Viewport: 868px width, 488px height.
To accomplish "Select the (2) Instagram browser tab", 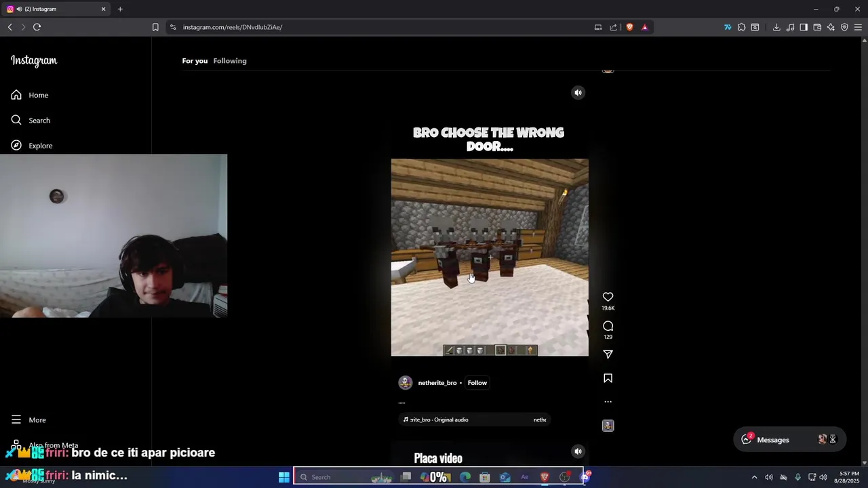I will coord(57,9).
